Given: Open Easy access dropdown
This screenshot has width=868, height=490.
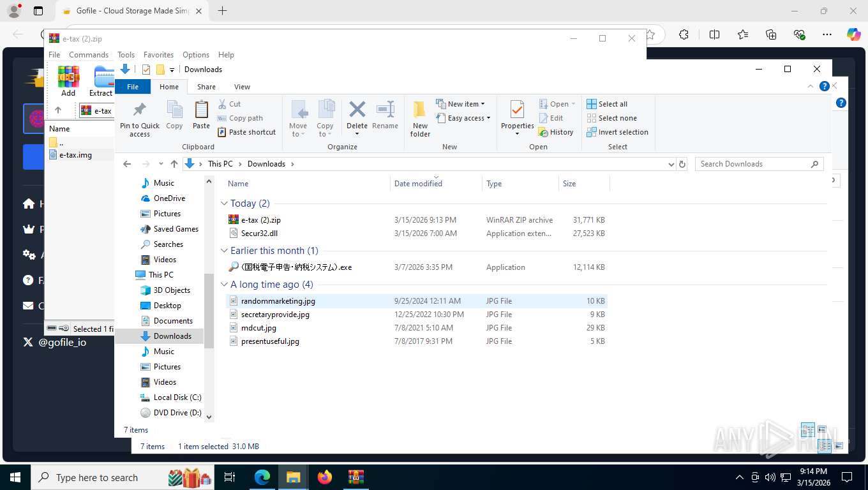Looking at the screenshot, I should click(x=463, y=118).
